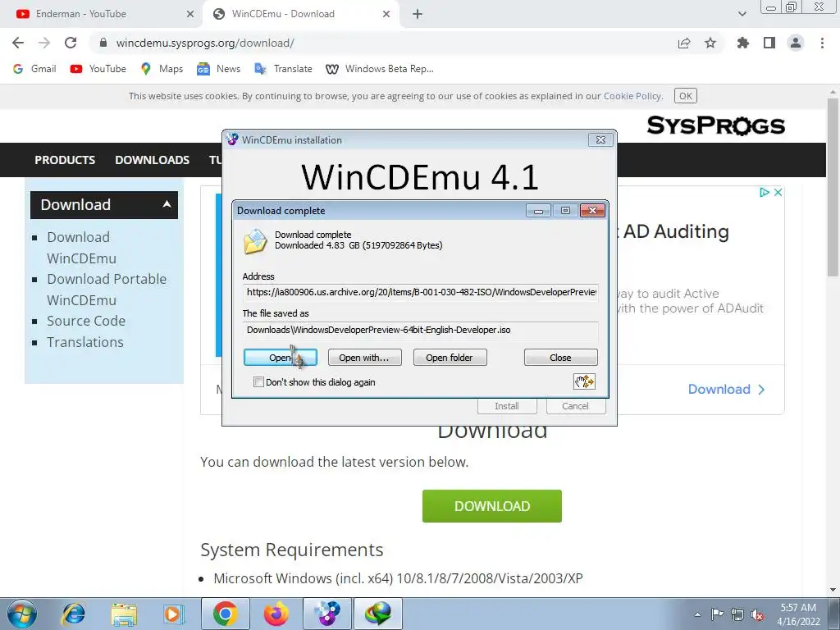Open a new tab with plus button
840x630 pixels.
418,14
